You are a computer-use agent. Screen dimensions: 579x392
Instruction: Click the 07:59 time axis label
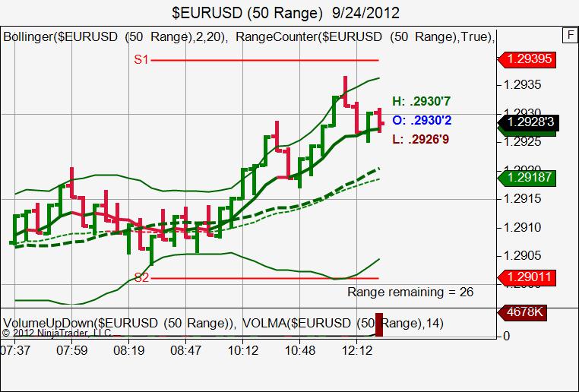[x=72, y=350]
